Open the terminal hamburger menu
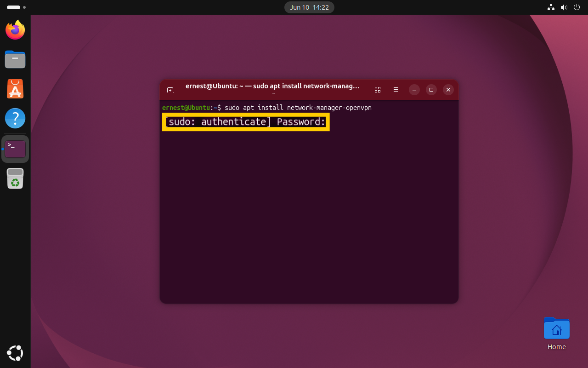 tap(396, 90)
